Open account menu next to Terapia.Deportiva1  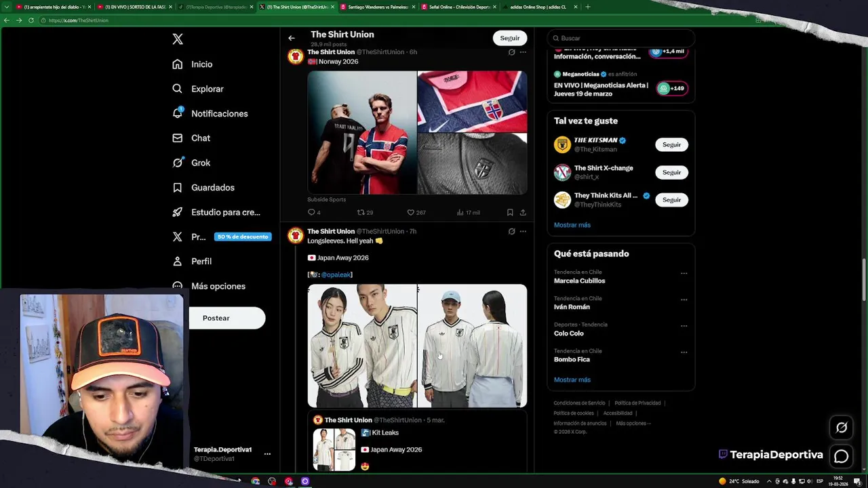click(267, 453)
